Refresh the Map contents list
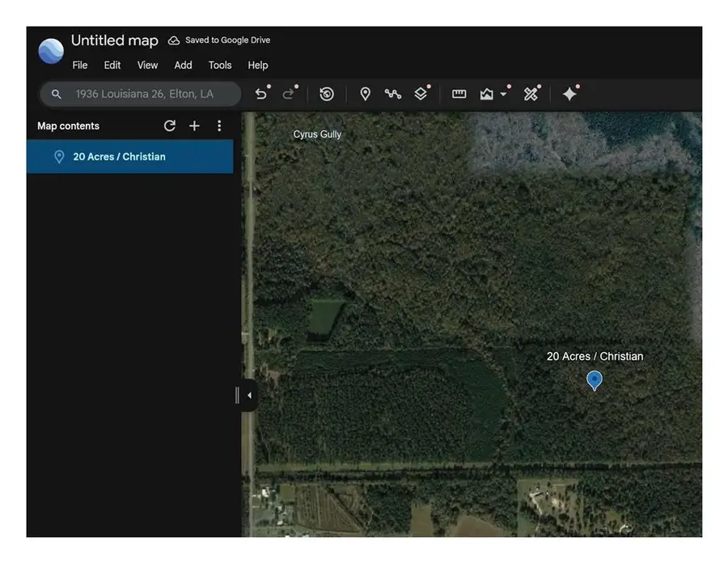The height and width of the screenshot is (563, 728). coord(170,125)
